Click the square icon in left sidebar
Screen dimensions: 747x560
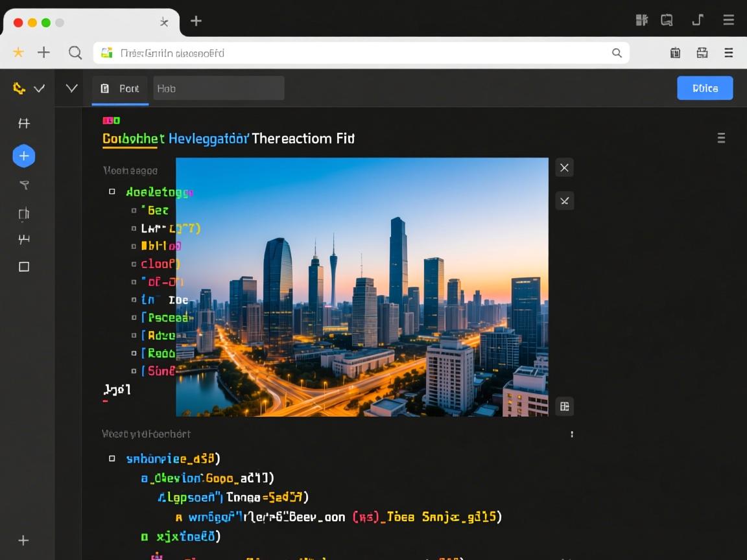point(24,266)
